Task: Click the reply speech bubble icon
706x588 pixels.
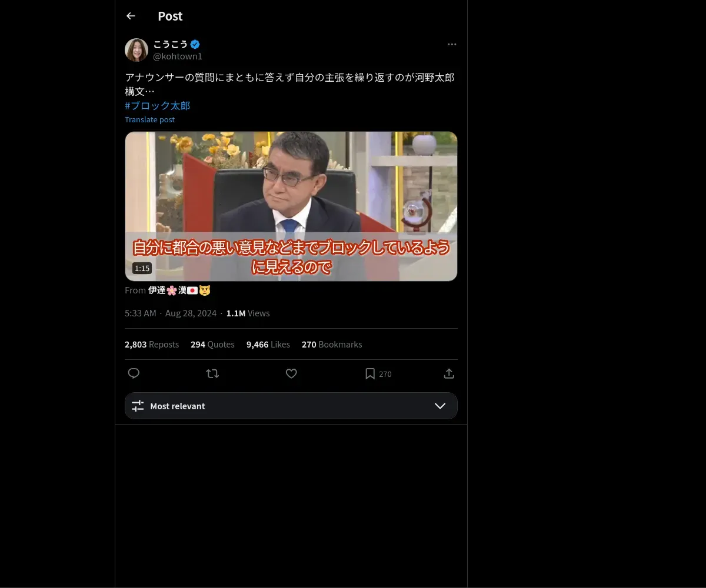Action: pos(134,373)
